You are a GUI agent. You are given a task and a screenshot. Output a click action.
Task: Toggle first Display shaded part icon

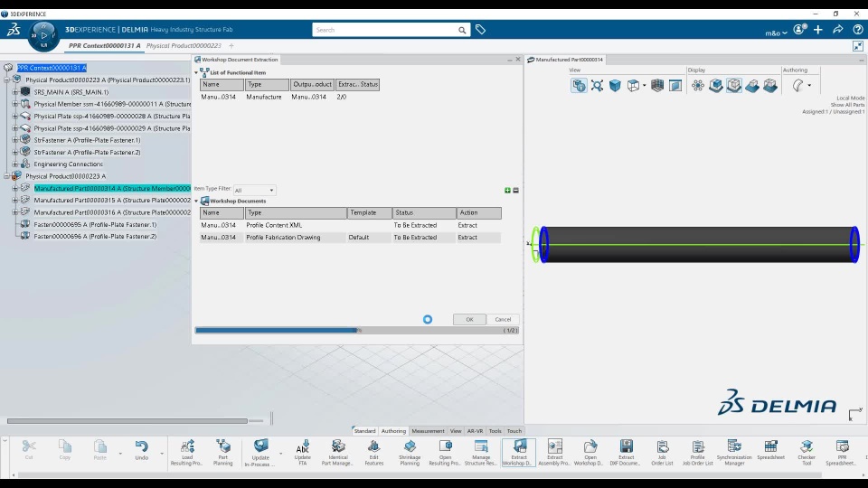tap(716, 85)
